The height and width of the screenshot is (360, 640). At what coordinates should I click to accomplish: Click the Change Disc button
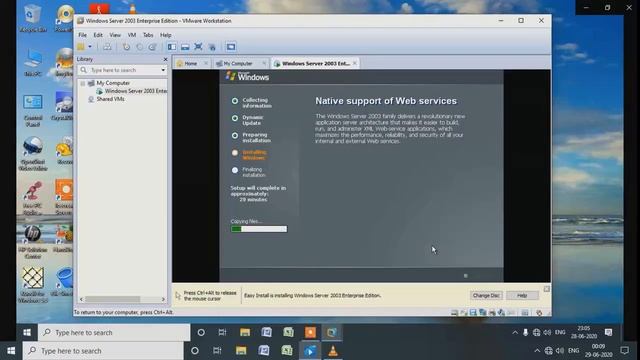coord(486,296)
